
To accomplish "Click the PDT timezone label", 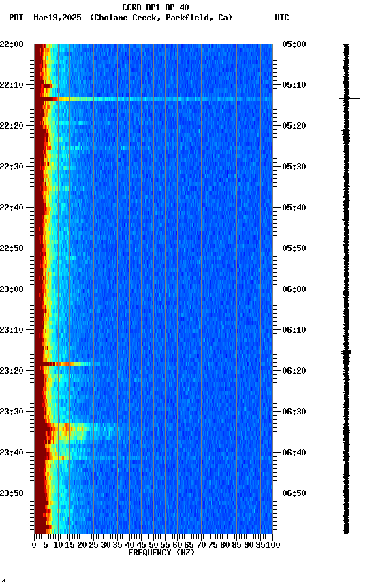I will [x=16, y=18].
